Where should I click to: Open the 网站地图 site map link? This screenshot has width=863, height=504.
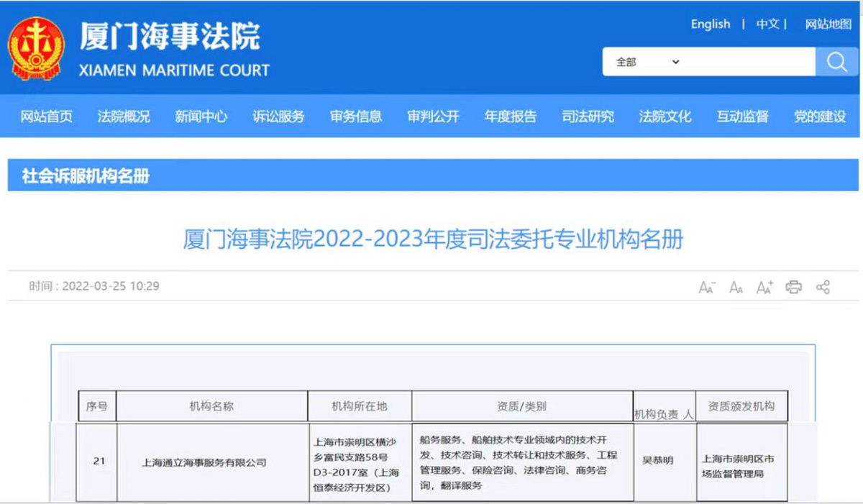coord(828,24)
